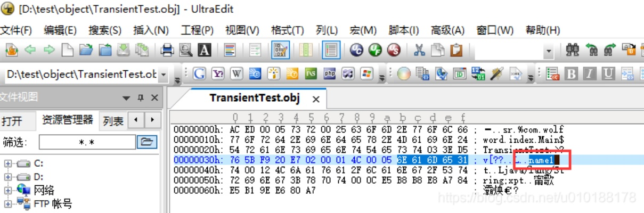Open the 搜索(S) menu
This screenshot has height=213, width=644.
click(x=105, y=30)
